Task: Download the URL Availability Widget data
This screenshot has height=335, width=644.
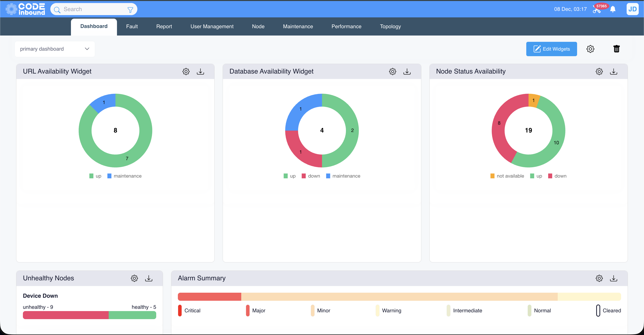Action: 200,72
